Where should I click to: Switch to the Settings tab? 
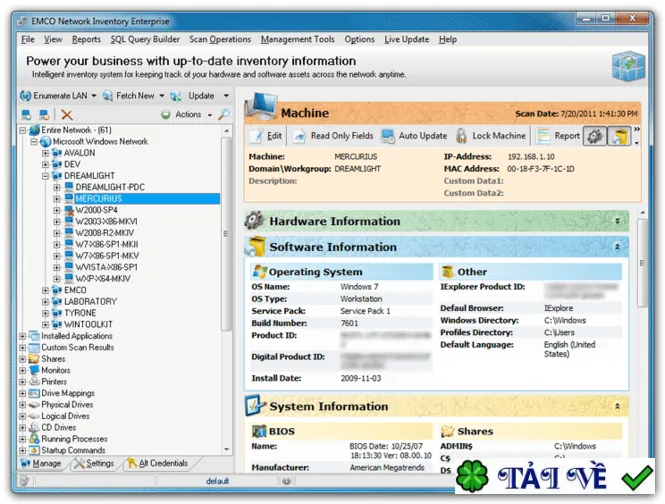click(94, 463)
